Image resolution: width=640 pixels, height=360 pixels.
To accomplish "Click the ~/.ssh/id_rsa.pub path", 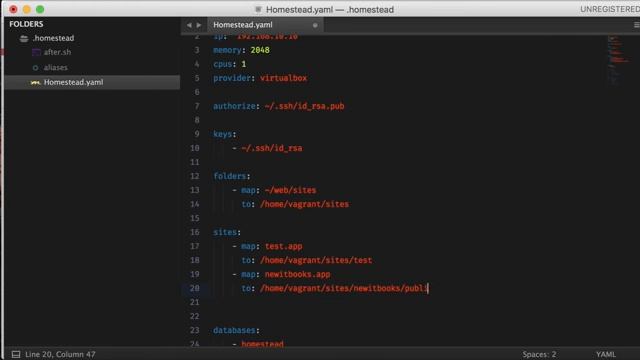I will 304,106.
